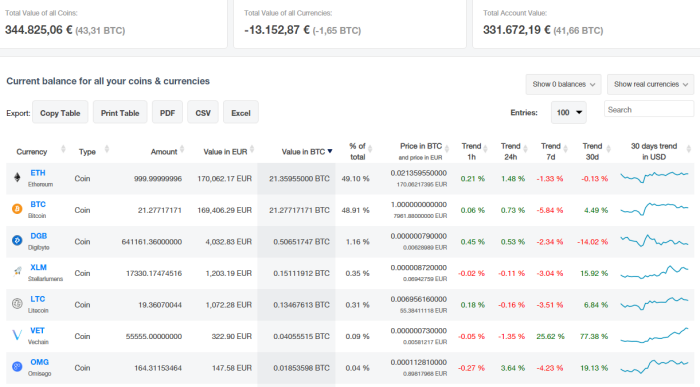Click the Copy Table export button

[x=60, y=113]
